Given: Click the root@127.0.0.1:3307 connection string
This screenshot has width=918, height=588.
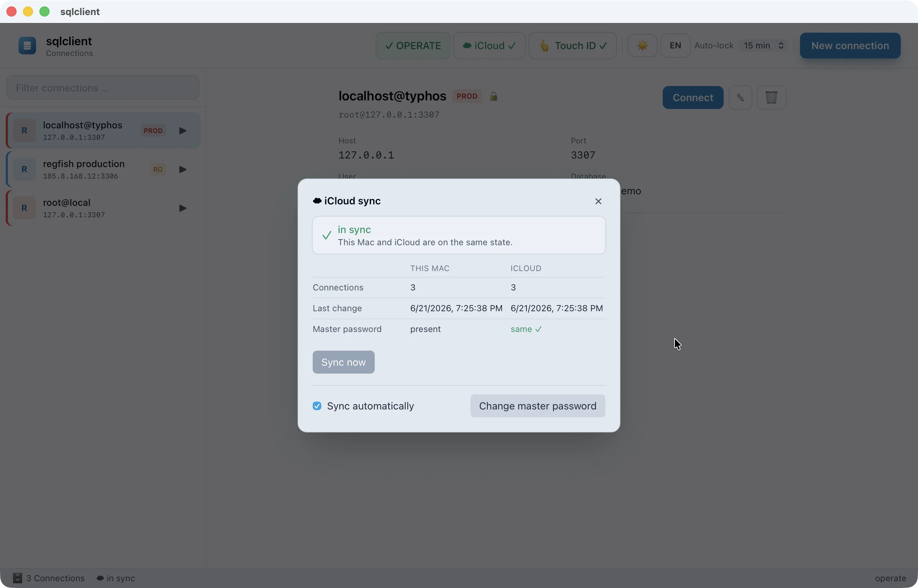Looking at the screenshot, I should (389, 115).
